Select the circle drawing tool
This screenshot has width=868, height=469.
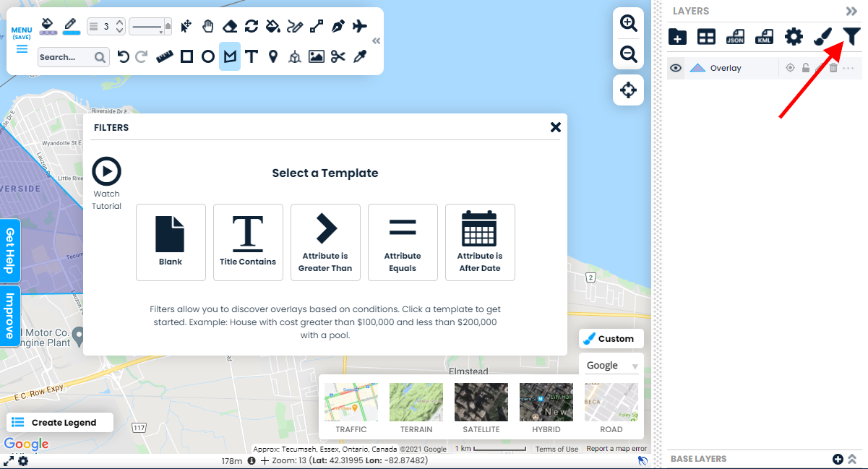click(x=208, y=56)
